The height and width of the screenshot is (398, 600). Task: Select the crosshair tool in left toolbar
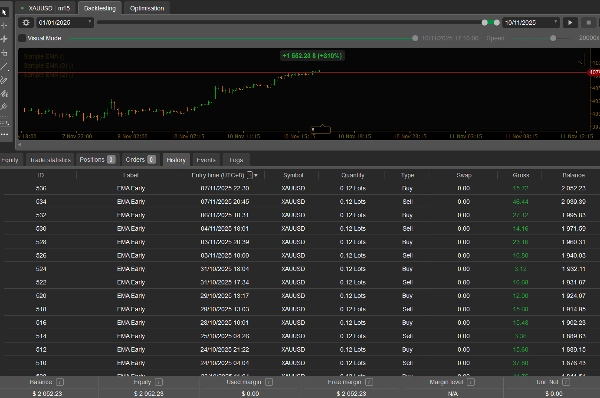point(4,26)
